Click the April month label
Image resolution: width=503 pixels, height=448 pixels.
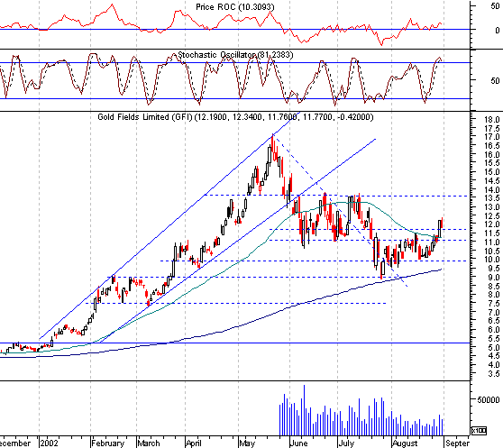[x=194, y=443]
